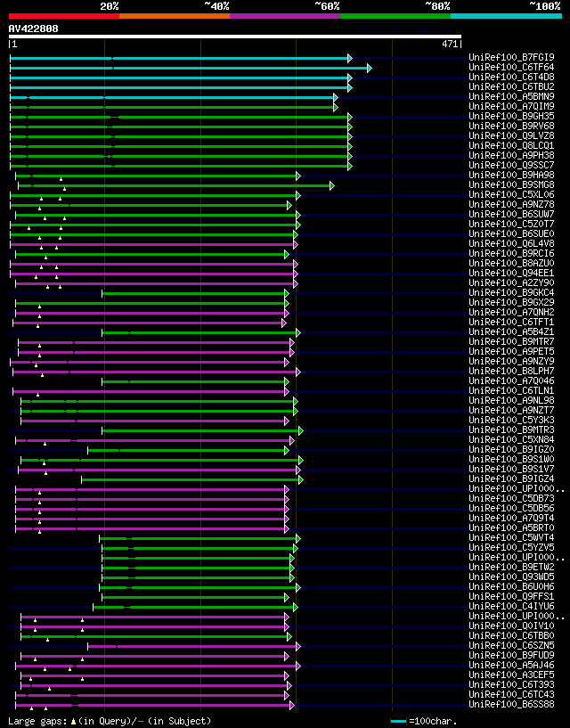The height and width of the screenshot is (728, 570).
Task: Click the cyan ~100% identity legend segment
Action: coord(507,16)
